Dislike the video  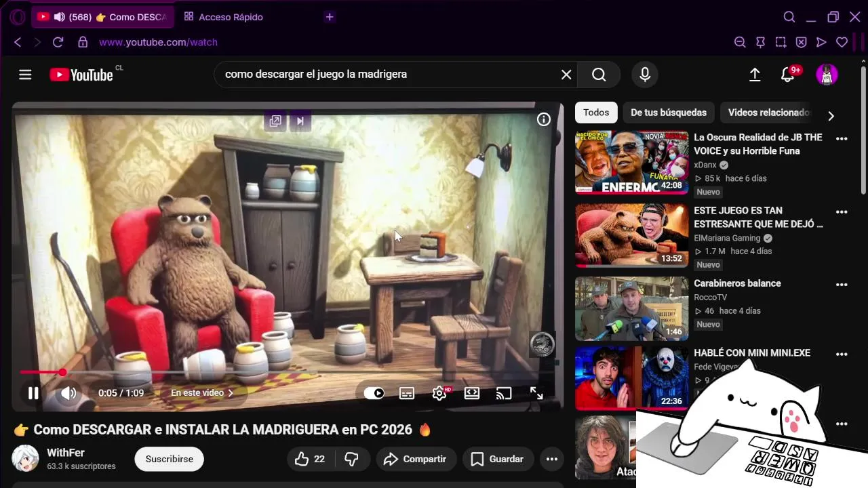(351, 459)
